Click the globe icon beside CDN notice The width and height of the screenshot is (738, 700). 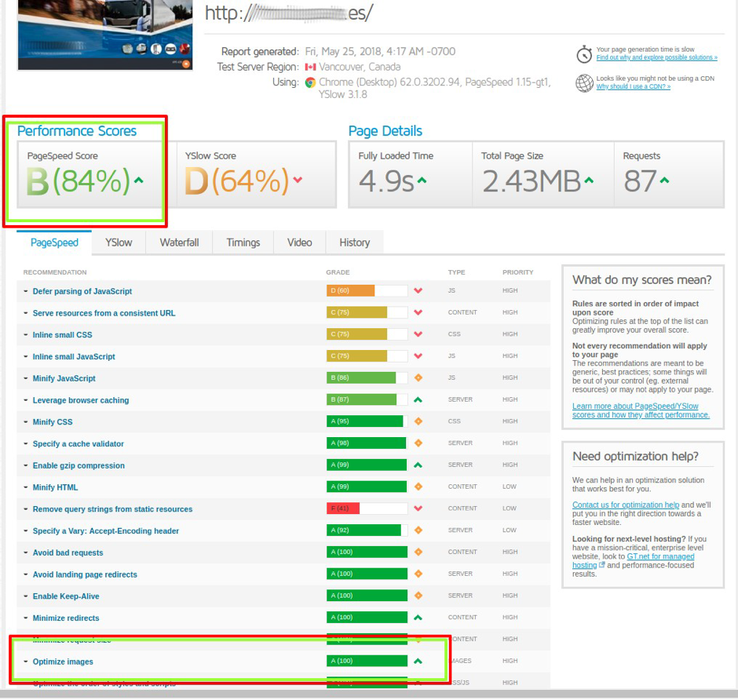click(583, 83)
